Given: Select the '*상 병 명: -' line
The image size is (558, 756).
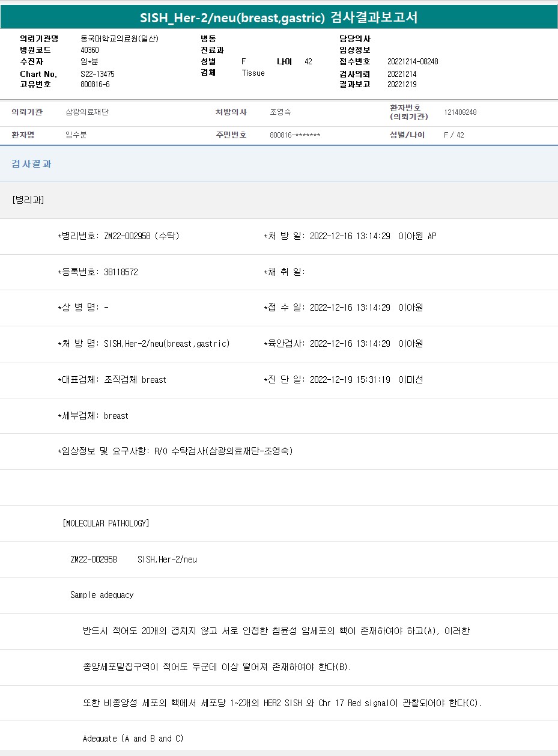Looking at the screenshot, I should (83, 308).
